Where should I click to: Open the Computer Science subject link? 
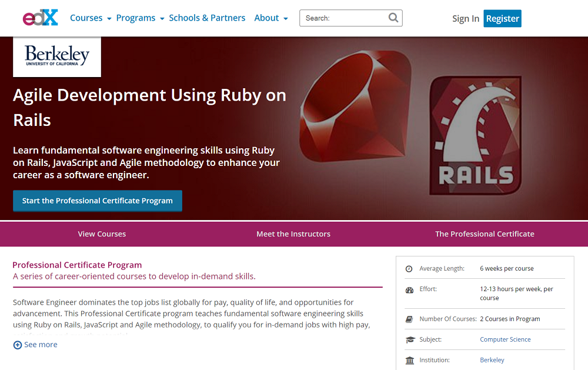click(505, 339)
